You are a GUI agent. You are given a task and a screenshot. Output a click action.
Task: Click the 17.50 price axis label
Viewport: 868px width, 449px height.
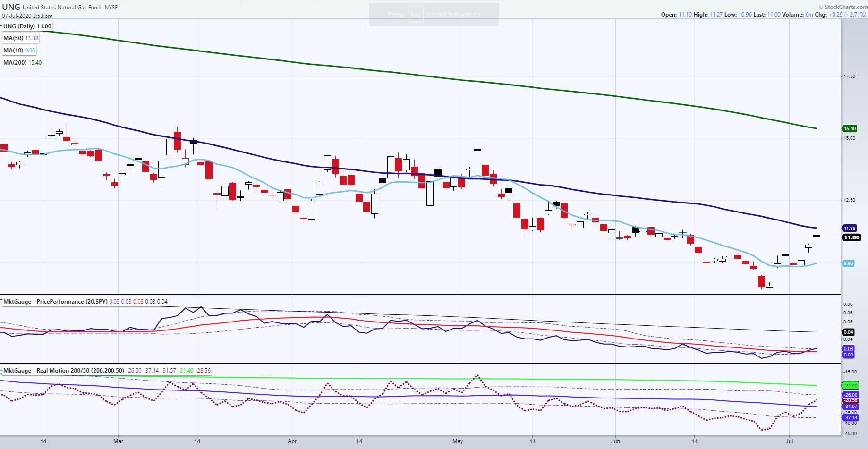click(x=849, y=76)
